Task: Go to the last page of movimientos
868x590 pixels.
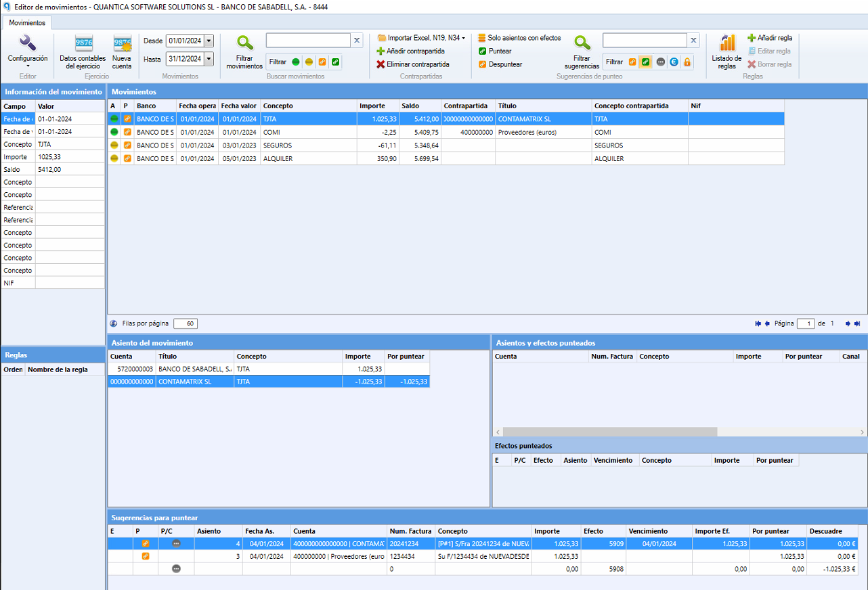Action: (x=857, y=323)
